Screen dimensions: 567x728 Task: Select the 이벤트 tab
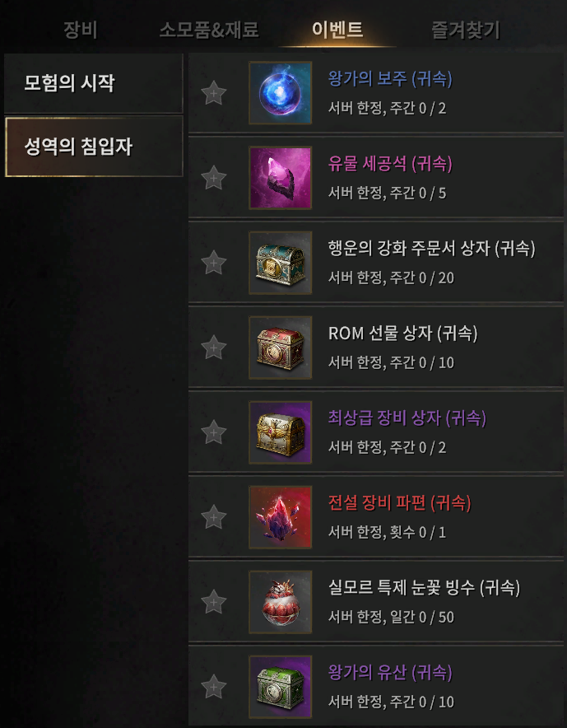pos(337,30)
